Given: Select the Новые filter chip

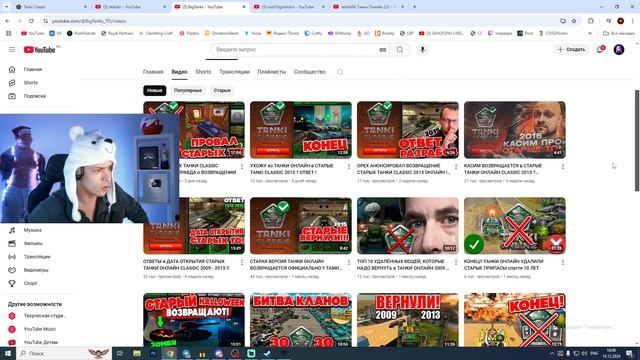Looking at the screenshot, I should click(x=155, y=91).
